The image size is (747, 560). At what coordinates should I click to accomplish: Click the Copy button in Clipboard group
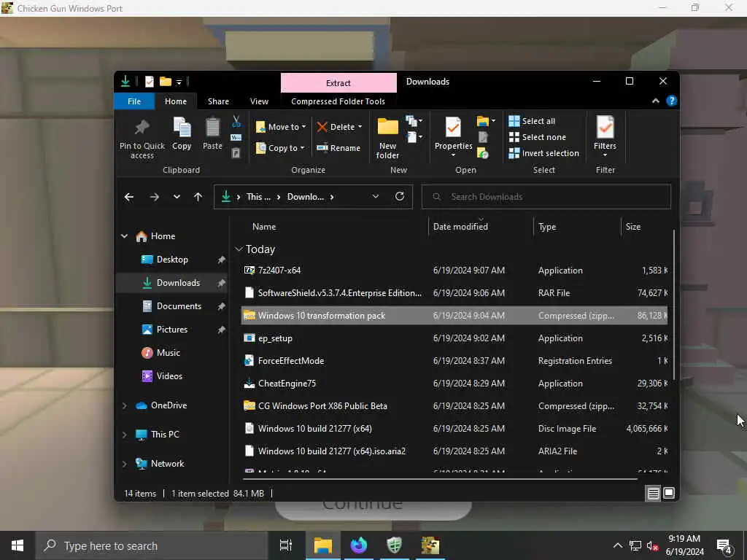[182, 134]
